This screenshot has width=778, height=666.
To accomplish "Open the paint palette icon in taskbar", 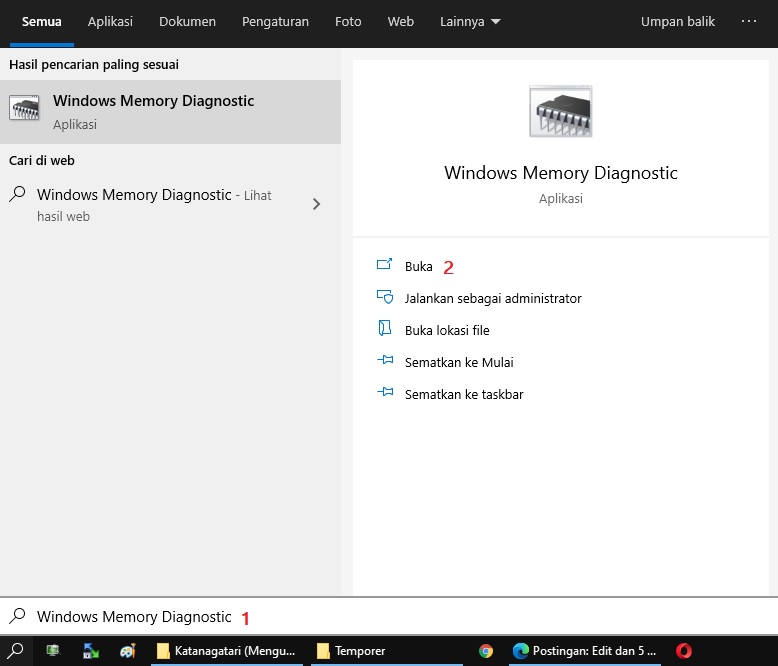I will (x=128, y=651).
